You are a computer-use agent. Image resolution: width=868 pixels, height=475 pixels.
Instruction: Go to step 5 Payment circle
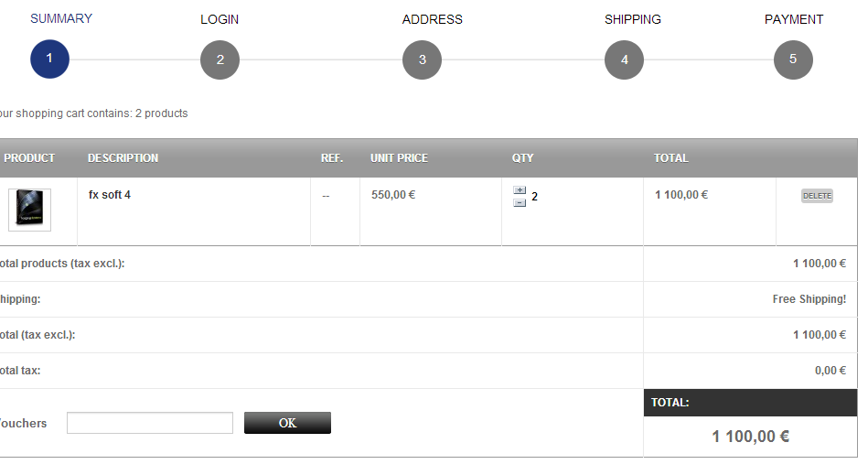pyautogui.click(x=793, y=60)
